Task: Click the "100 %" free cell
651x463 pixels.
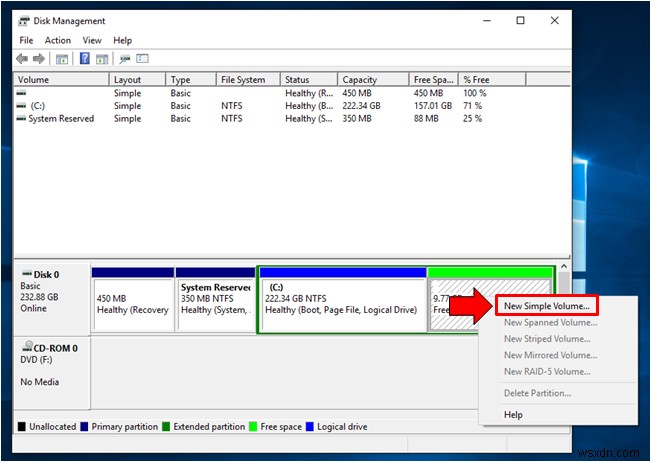Action: [x=475, y=93]
